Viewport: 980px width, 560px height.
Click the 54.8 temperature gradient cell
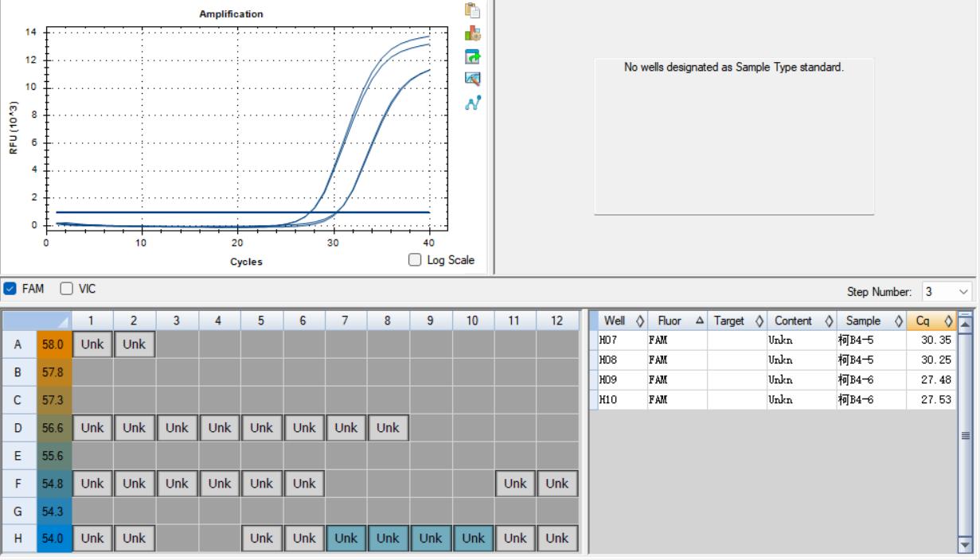pos(54,483)
